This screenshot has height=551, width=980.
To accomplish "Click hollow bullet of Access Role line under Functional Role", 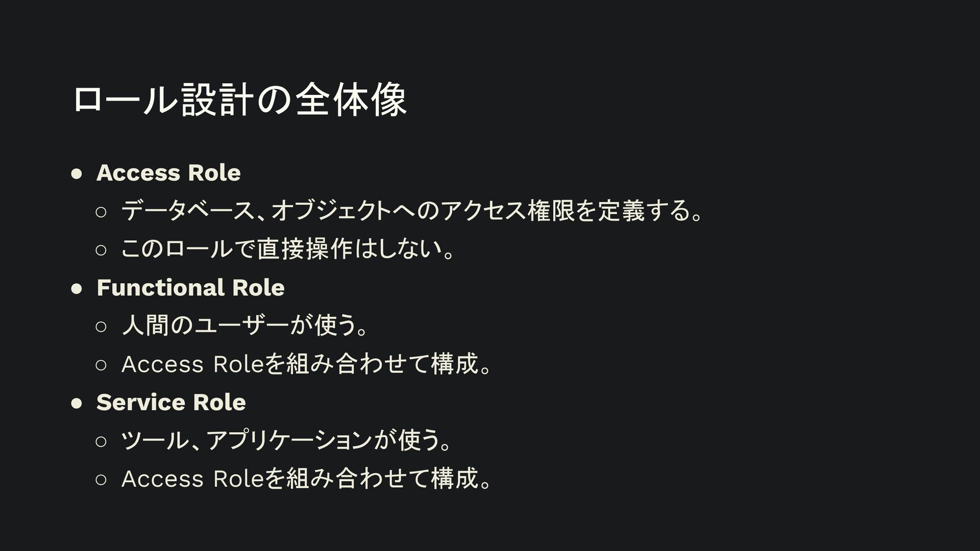I will point(101,365).
